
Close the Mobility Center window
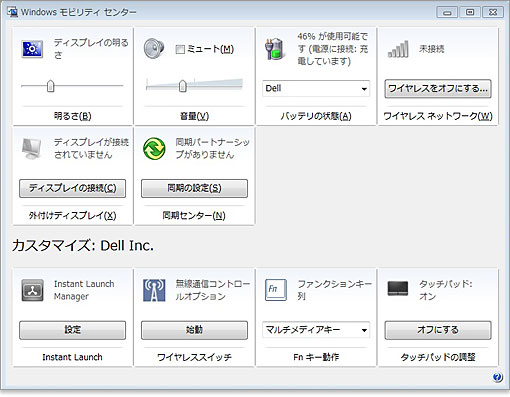coord(493,13)
